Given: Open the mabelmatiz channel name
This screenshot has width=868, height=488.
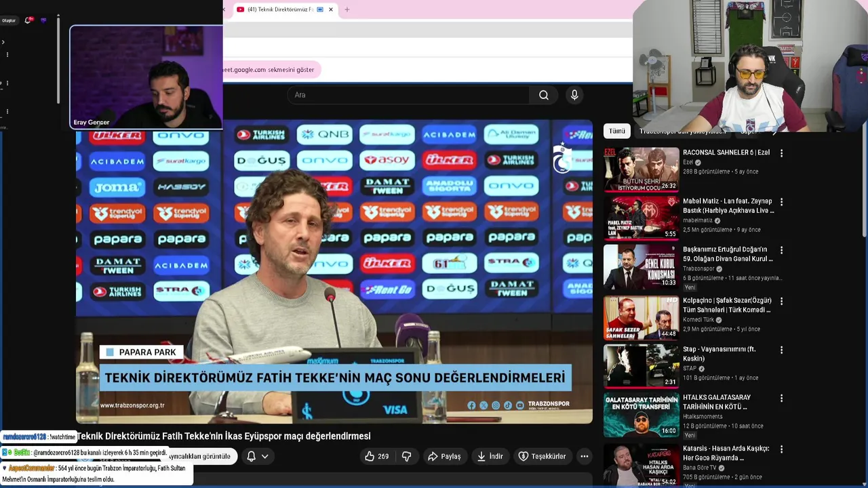Looking at the screenshot, I should coord(698,220).
